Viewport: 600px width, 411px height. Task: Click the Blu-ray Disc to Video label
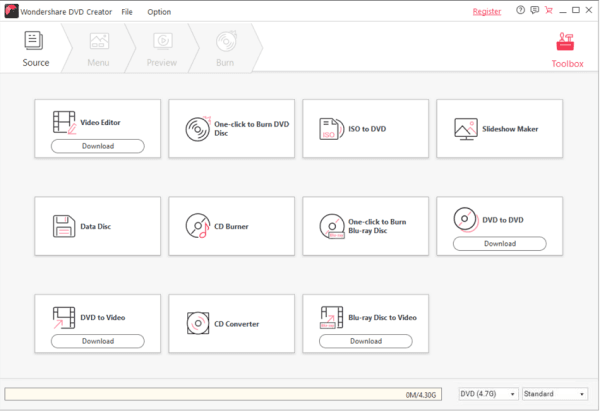pos(382,318)
